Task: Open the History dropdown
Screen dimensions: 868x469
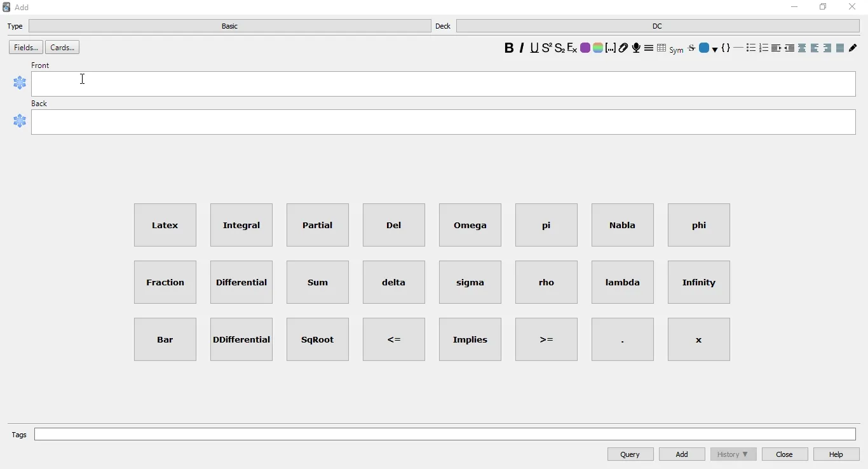Action: click(x=733, y=454)
